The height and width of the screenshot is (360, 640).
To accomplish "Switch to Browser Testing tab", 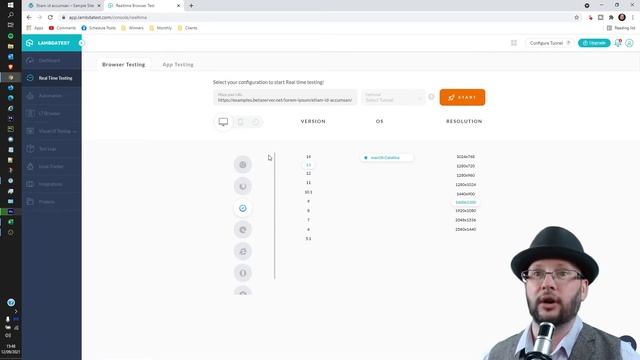I will (123, 64).
